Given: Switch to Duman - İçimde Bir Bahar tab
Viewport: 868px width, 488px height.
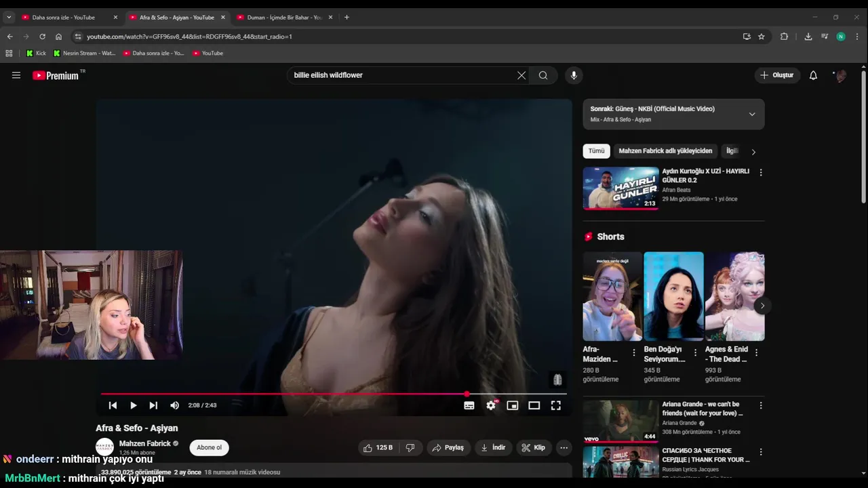Looking at the screenshot, I should pos(284,17).
